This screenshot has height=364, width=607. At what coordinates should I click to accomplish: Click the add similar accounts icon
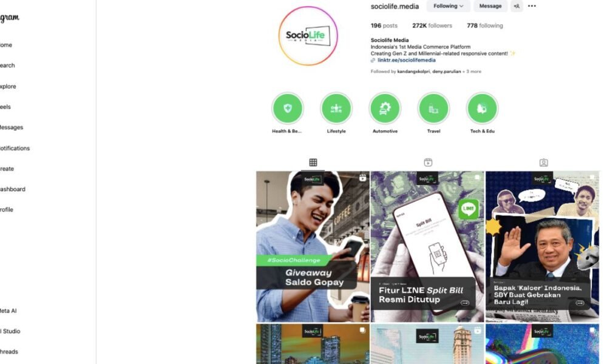coord(517,6)
